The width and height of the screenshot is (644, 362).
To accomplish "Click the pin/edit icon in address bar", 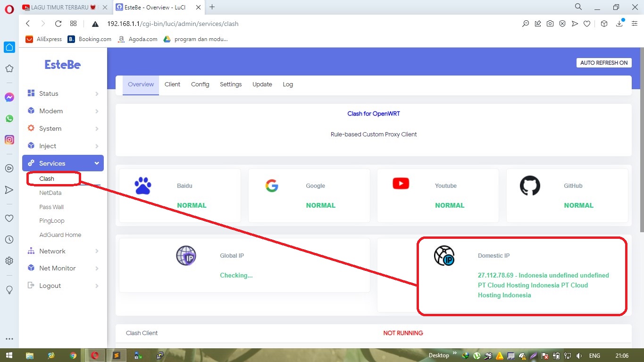I will (x=538, y=24).
